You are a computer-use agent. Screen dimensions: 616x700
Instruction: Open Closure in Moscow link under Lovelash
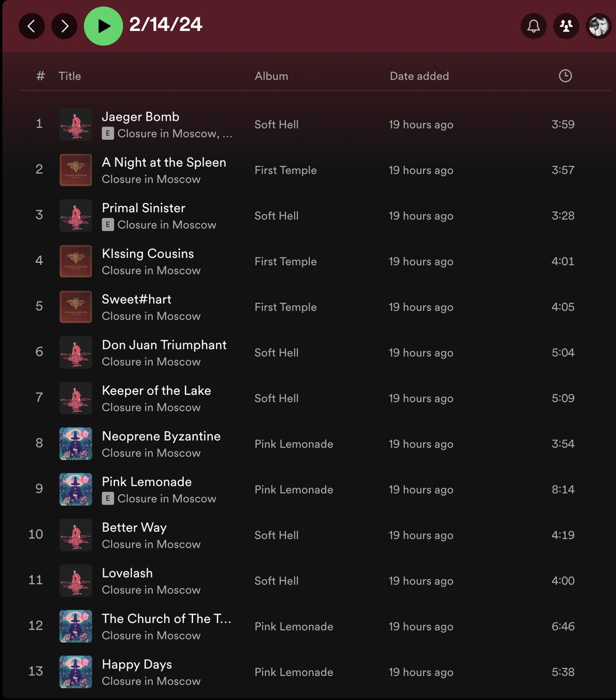tap(151, 590)
